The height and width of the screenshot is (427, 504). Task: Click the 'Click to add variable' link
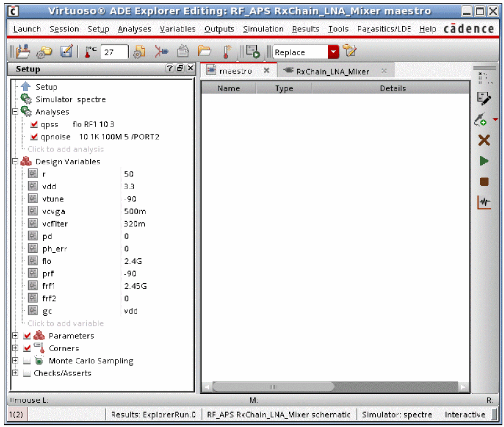pos(65,323)
